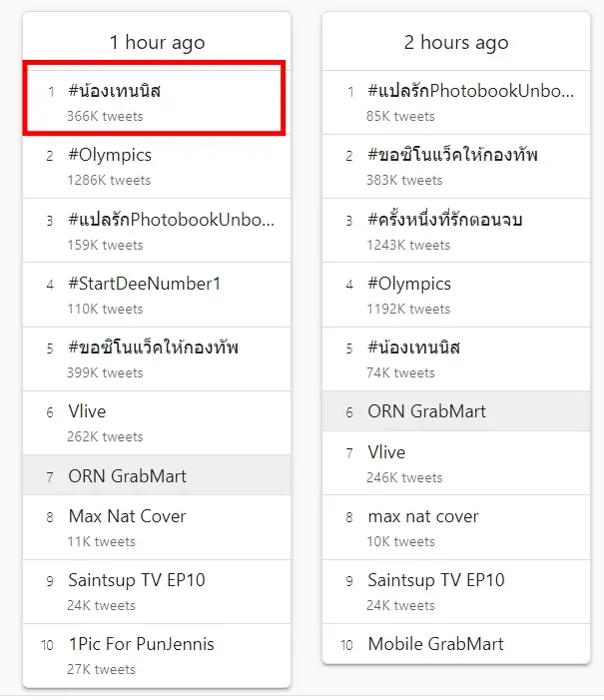Select Vlive with 262K tweets
604x700 pixels.
87,411
